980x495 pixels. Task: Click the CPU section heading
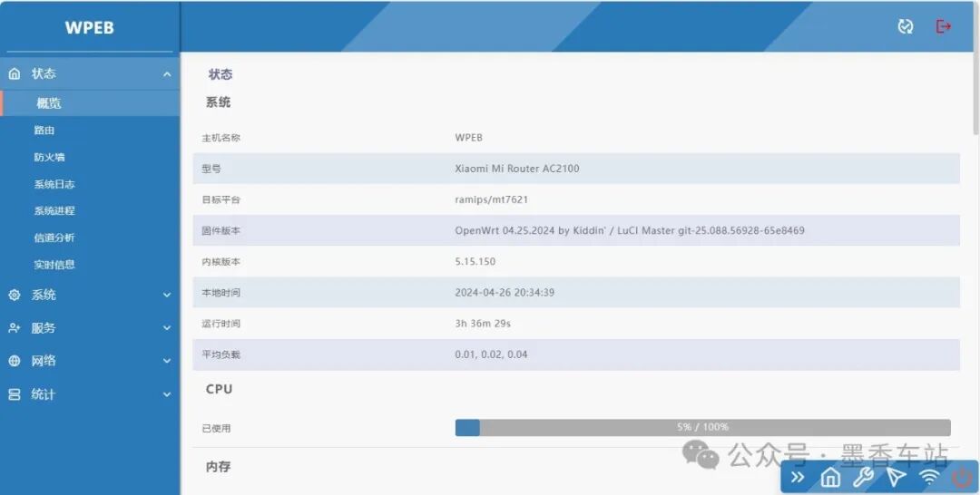(219, 389)
